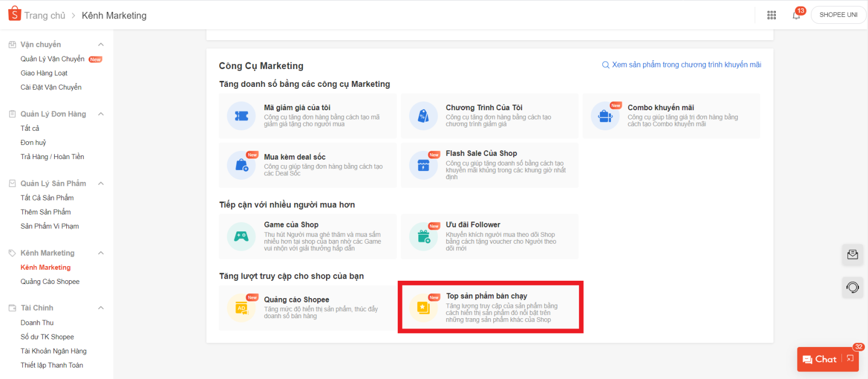
Task: Click the Quảng cáo Shopee AD icon
Action: [241, 308]
